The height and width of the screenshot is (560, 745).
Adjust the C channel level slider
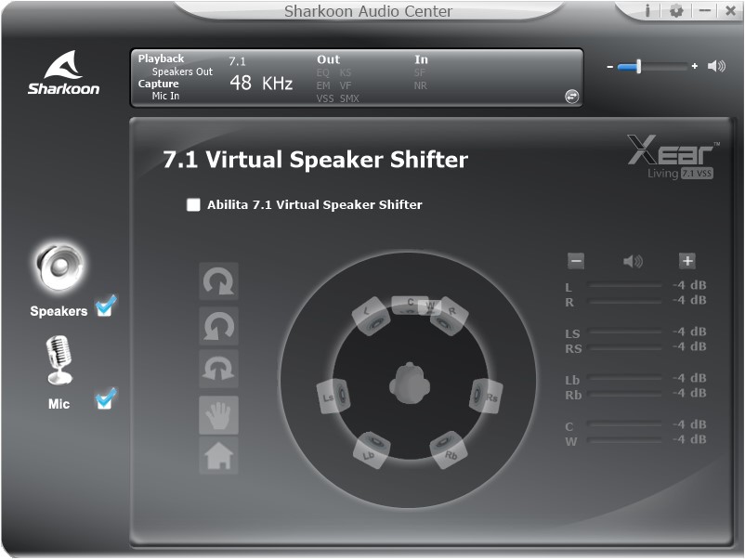coord(625,425)
